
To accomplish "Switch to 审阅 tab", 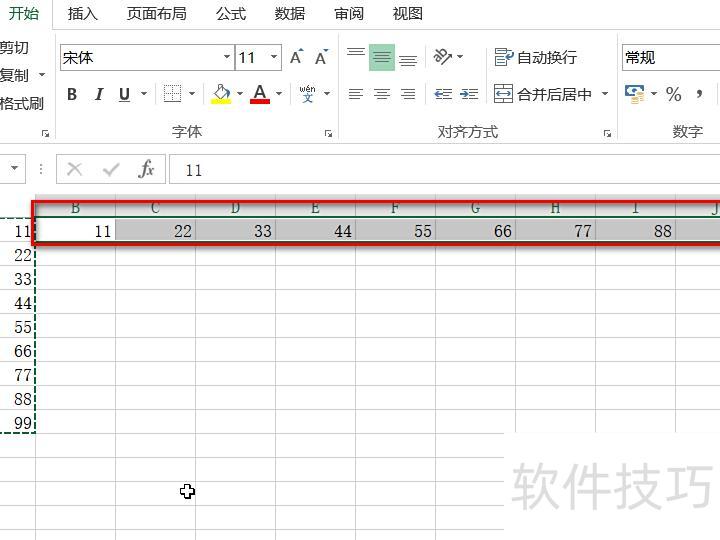I will tap(349, 14).
